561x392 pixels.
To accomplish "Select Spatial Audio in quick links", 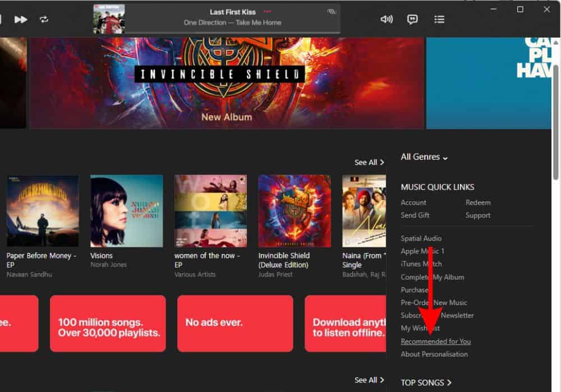I will pyautogui.click(x=421, y=238).
